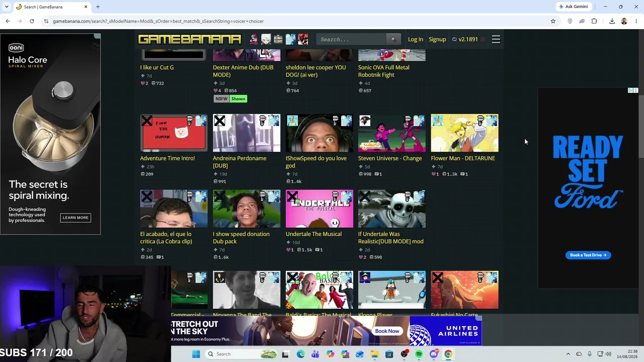The image size is (644, 362).
Task: Open a new browser tab with plus
Action: 98,7
